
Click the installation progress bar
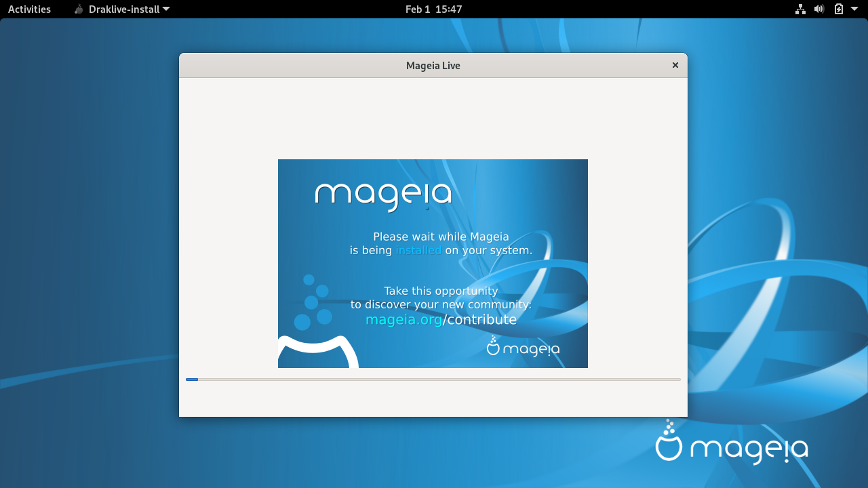433,380
